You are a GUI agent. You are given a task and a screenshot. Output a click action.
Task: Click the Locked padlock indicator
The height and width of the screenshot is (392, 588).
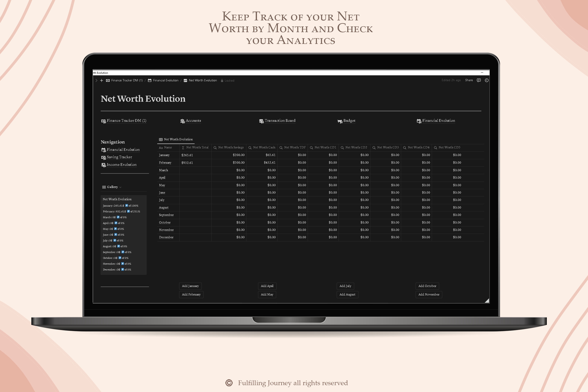pyautogui.click(x=228, y=81)
